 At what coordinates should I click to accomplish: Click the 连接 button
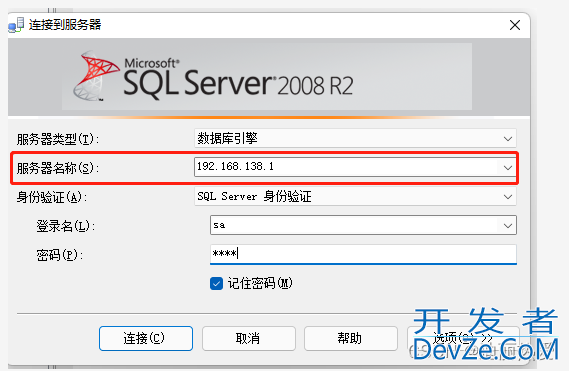pos(146,338)
